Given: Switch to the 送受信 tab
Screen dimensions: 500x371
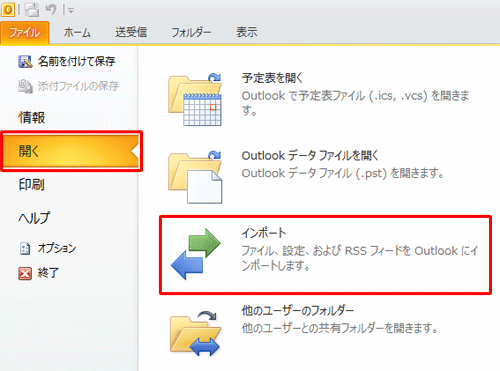Looking at the screenshot, I should (131, 32).
